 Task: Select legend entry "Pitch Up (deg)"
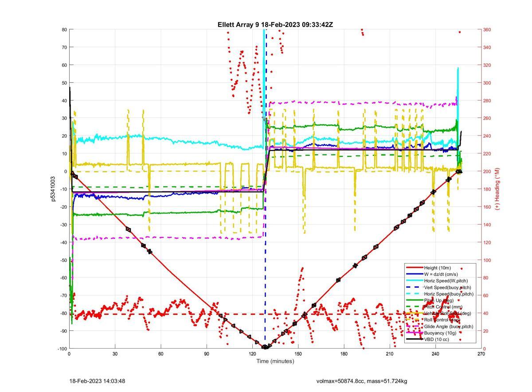tap(438, 300)
